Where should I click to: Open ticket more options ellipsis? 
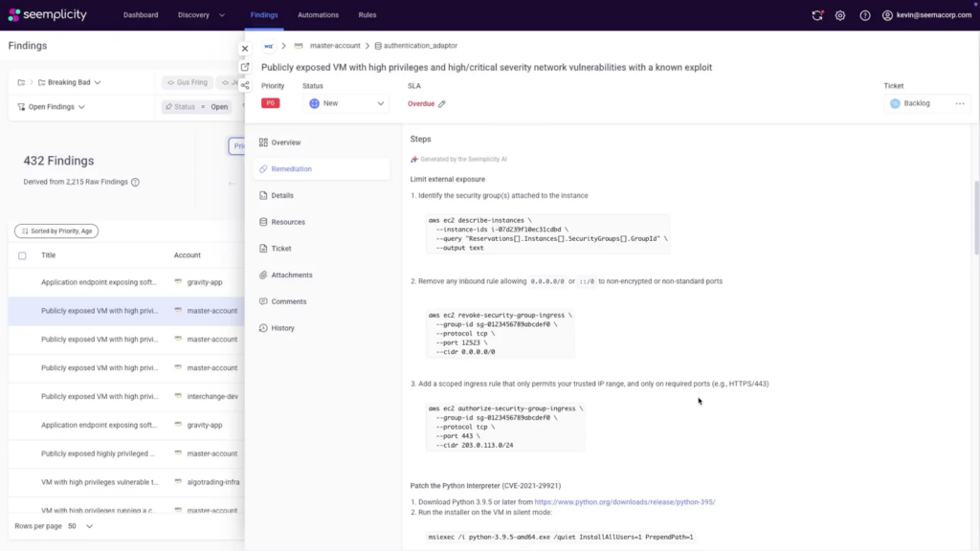[959, 103]
